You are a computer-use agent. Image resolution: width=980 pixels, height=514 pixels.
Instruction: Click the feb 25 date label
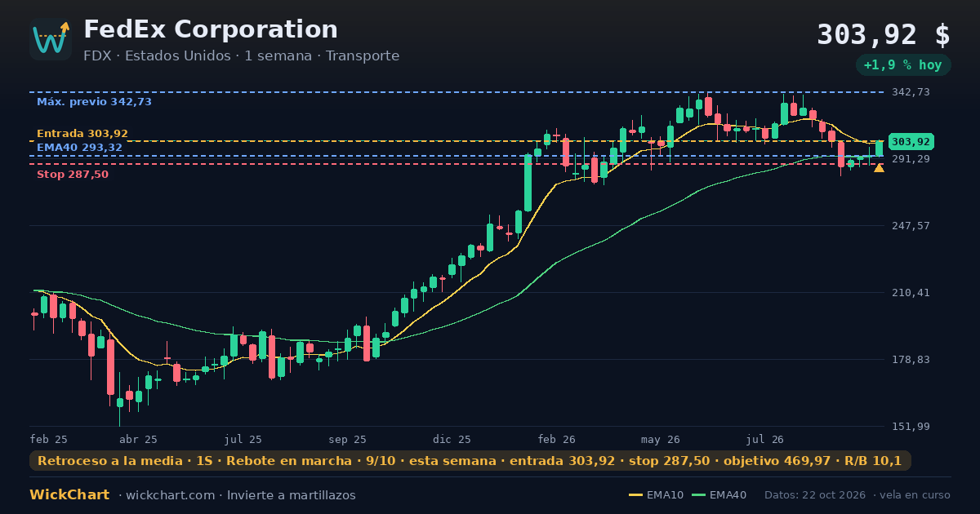tap(49, 439)
